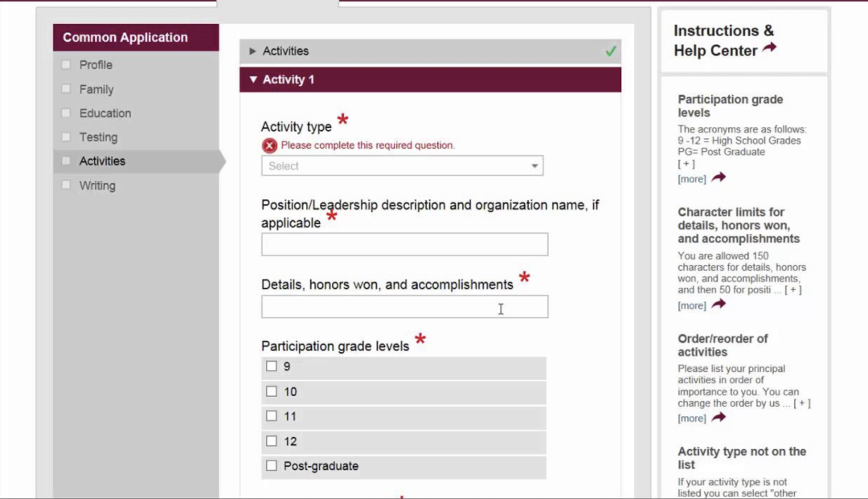Go to the Profile section in sidebar

point(96,65)
